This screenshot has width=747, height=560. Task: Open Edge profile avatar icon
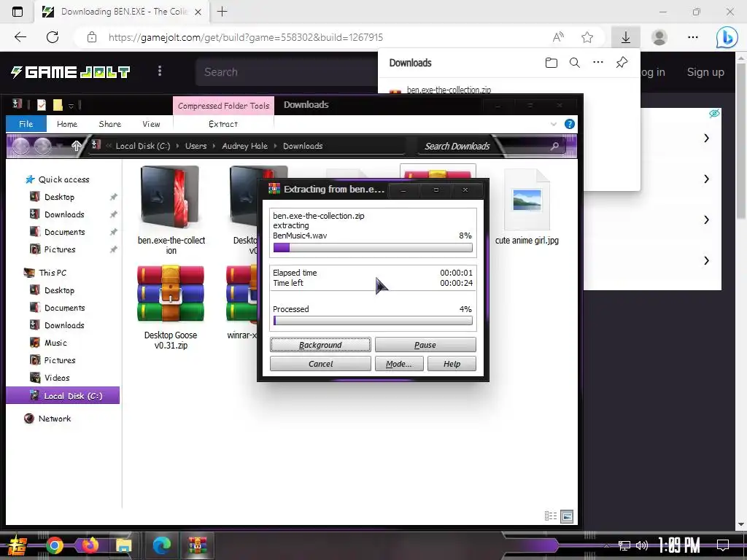click(659, 37)
